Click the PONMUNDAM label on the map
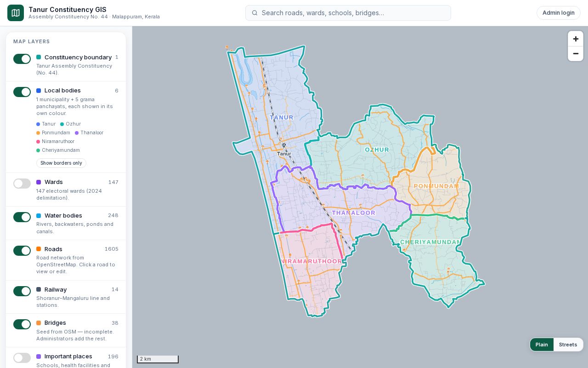This screenshot has height=368, width=588. 436,186
